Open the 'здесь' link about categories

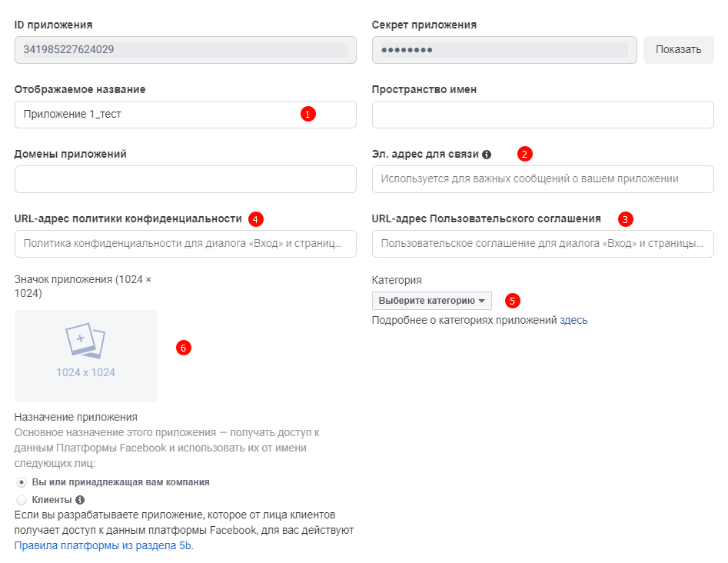(573, 320)
